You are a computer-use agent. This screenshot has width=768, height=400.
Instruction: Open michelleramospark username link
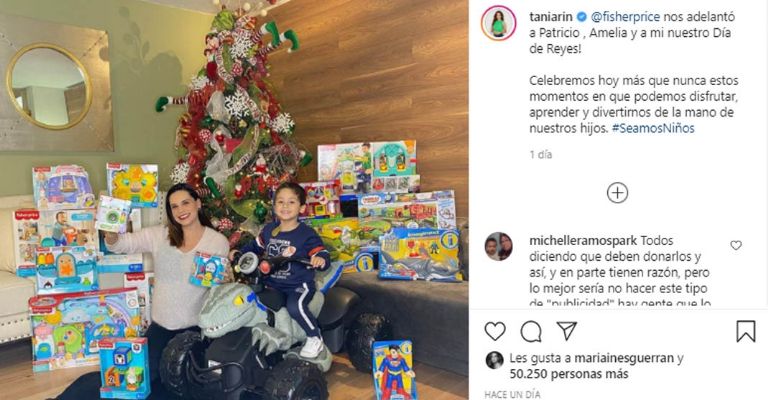point(583,240)
